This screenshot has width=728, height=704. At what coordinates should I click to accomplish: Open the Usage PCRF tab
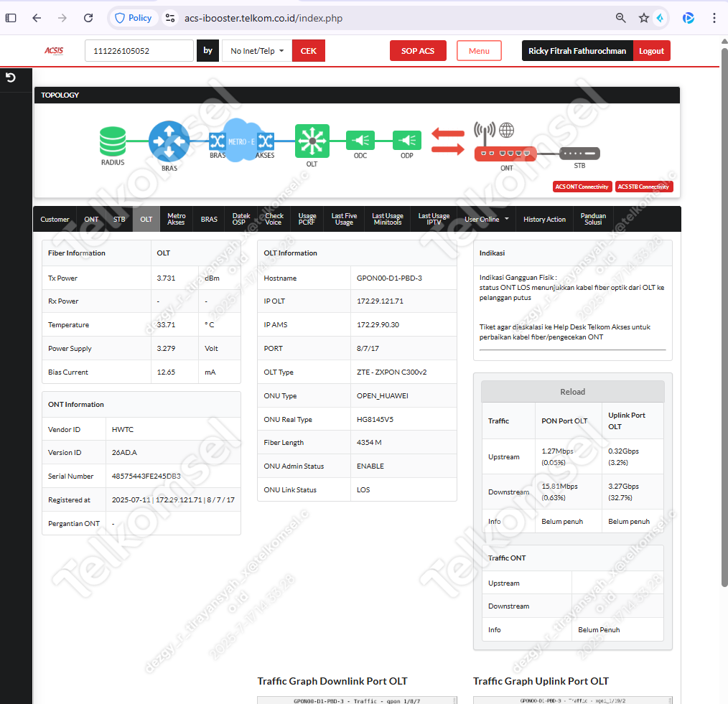click(x=307, y=219)
